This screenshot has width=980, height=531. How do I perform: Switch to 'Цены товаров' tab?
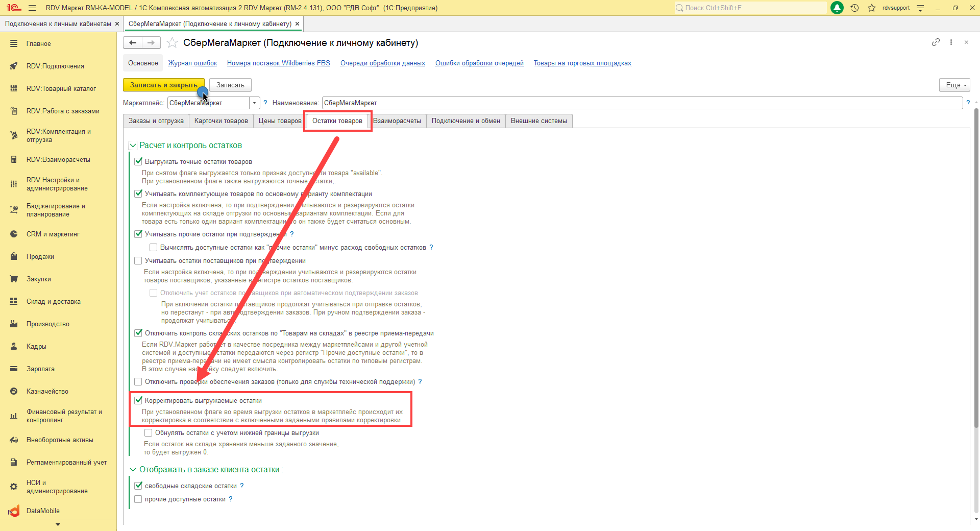click(280, 121)
